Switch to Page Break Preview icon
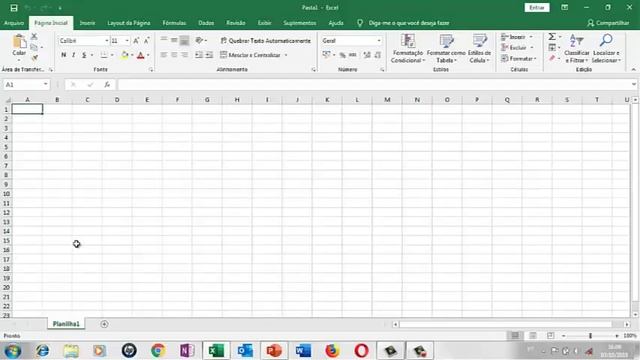Screen dimensions: 640x360 (550, 336)
